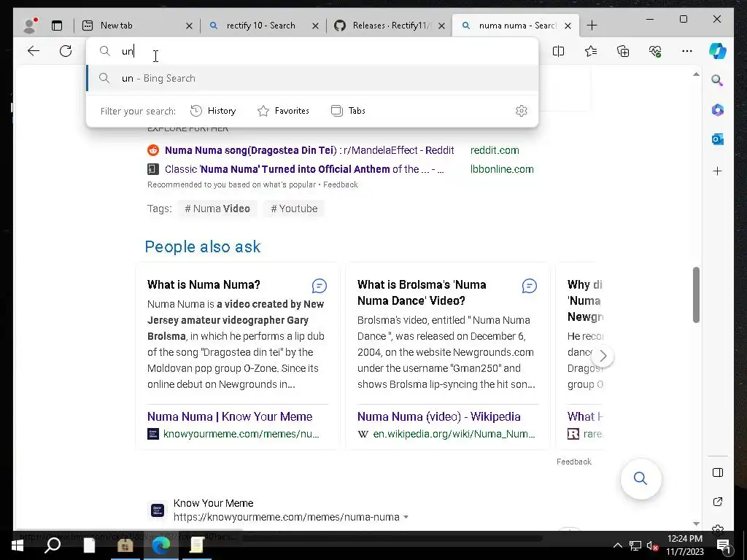Viewport: 747px width, 560px height.
Task: Click the scroll up arrow
Action: point(696,74)
